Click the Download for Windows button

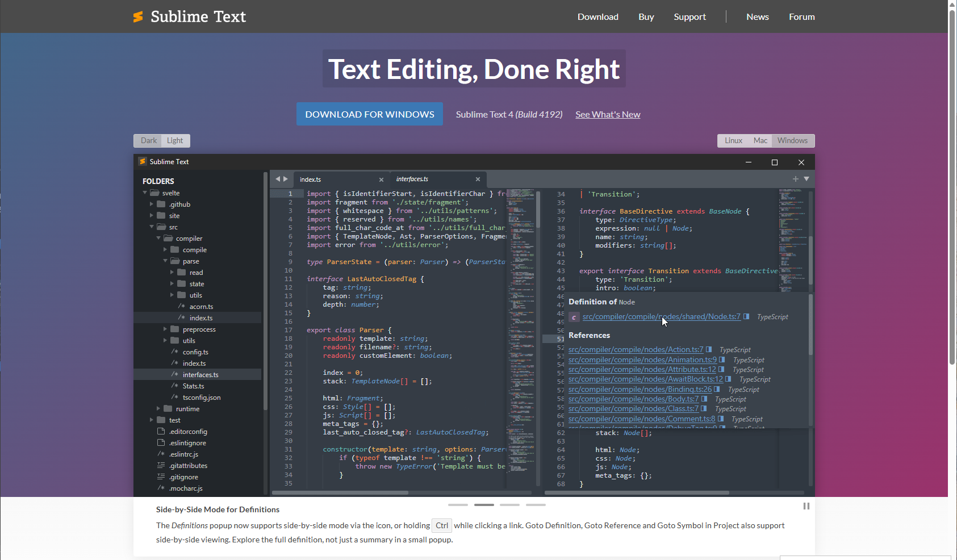370,114
